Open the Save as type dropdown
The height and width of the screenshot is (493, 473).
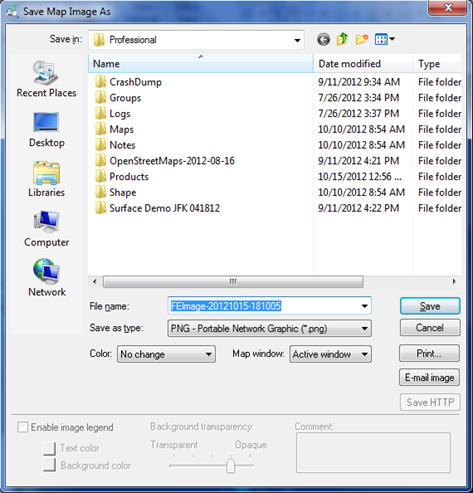269,328
